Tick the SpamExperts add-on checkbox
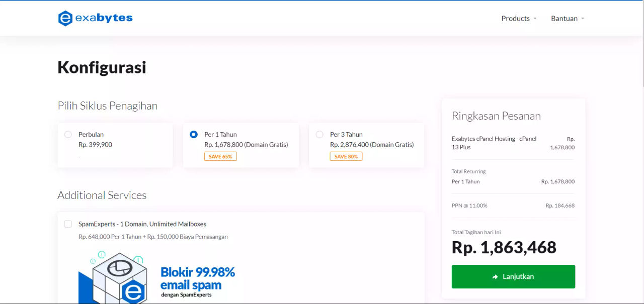Viewport: 644px width, 304px height. [68, 224]
